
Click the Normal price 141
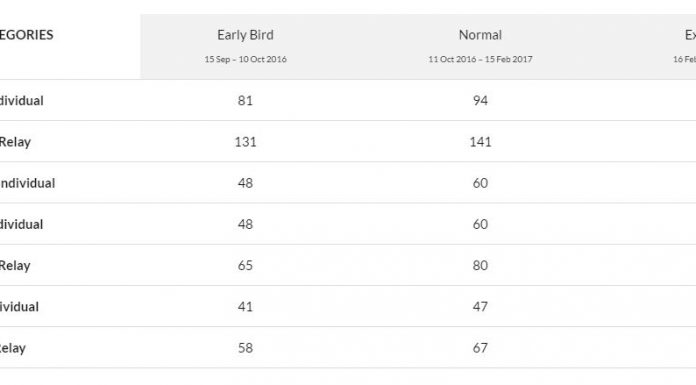coord(480,142)
